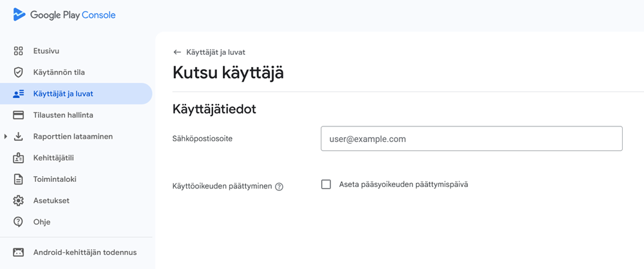Enable the Aseta pääsyoikeuden päättymispäivä checkbox

[x=326, y=184]
